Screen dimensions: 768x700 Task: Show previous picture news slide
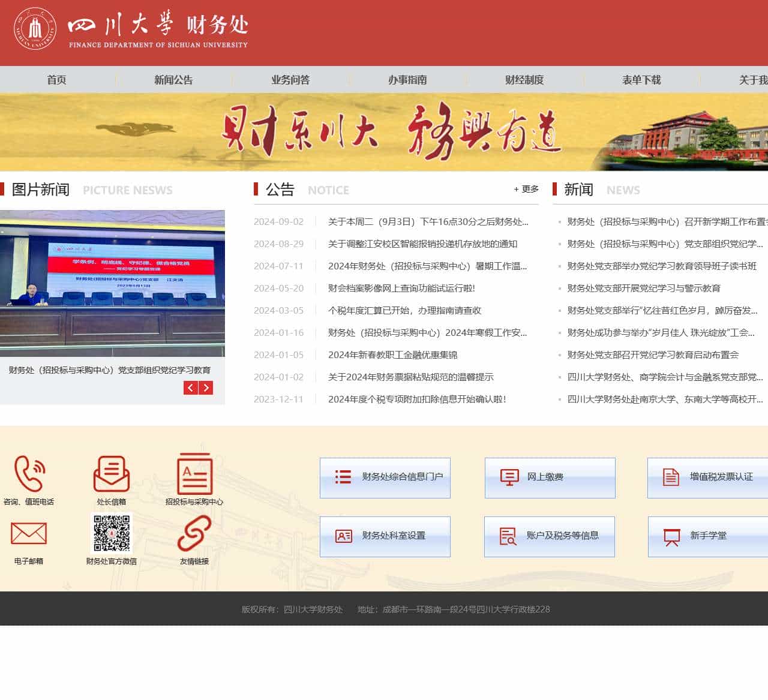click(x=191, y=387)
